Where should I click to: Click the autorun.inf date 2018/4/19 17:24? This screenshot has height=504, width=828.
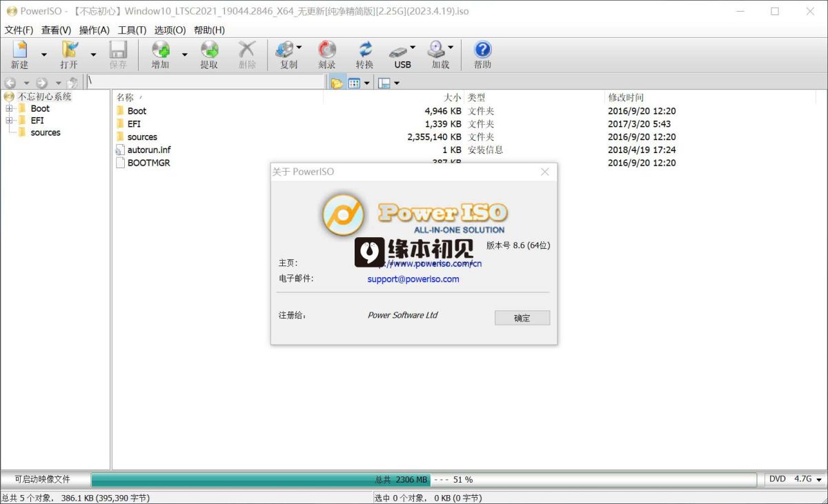[x=642, y=150]
